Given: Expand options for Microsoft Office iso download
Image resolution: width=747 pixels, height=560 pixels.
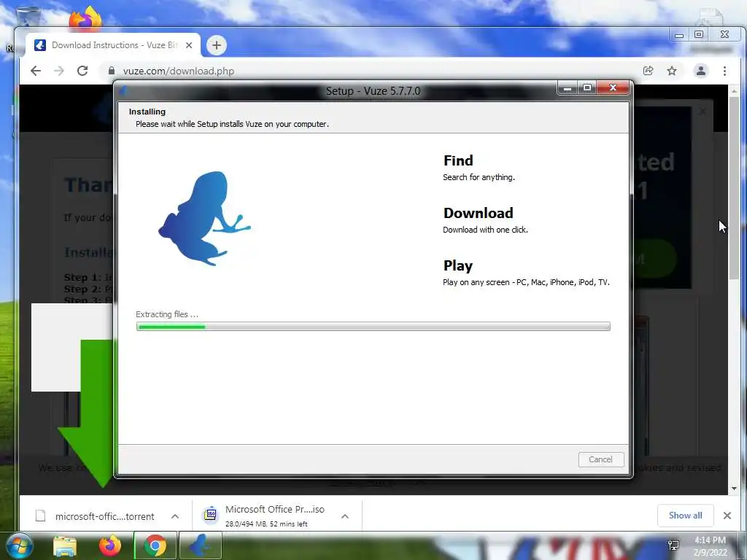Looking at the screenshot, I should click(345, 516).
